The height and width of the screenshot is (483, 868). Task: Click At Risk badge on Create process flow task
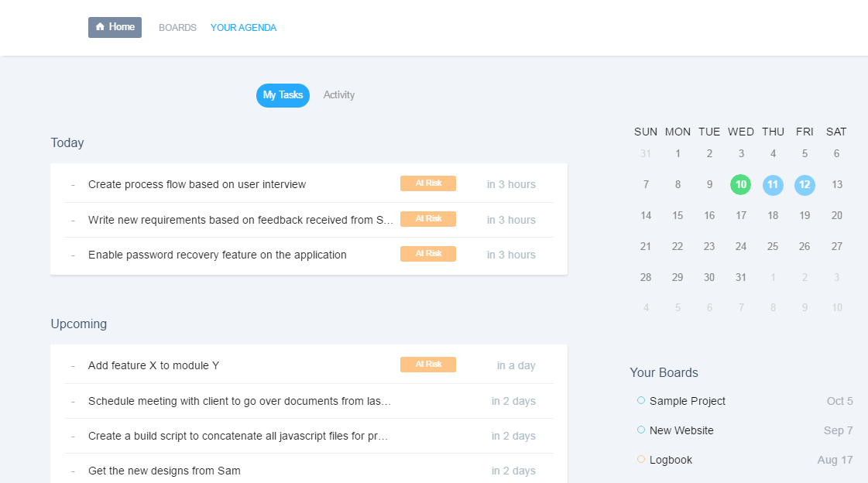pyautogui.click(x=428, y=183)
